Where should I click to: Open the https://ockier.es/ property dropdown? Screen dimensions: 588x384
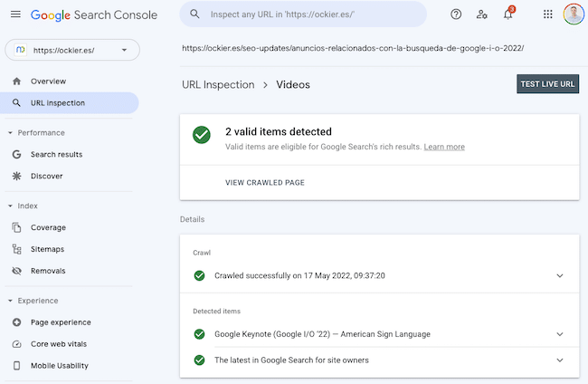[72, 50]
